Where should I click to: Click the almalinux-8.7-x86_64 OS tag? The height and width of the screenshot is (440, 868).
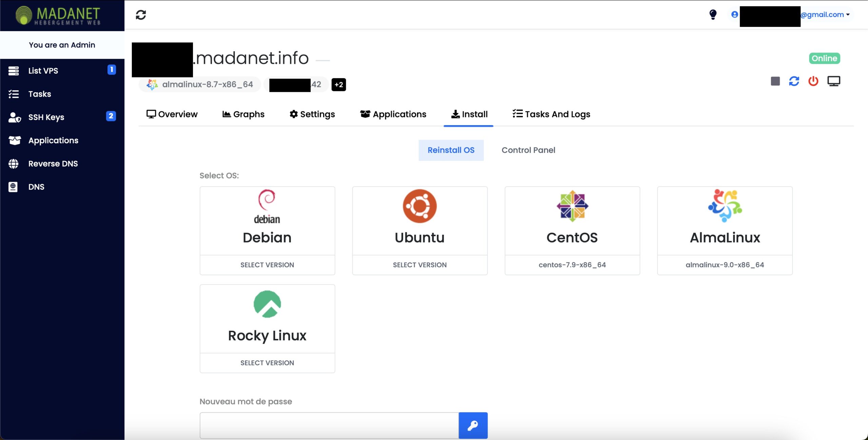[200, 84]
